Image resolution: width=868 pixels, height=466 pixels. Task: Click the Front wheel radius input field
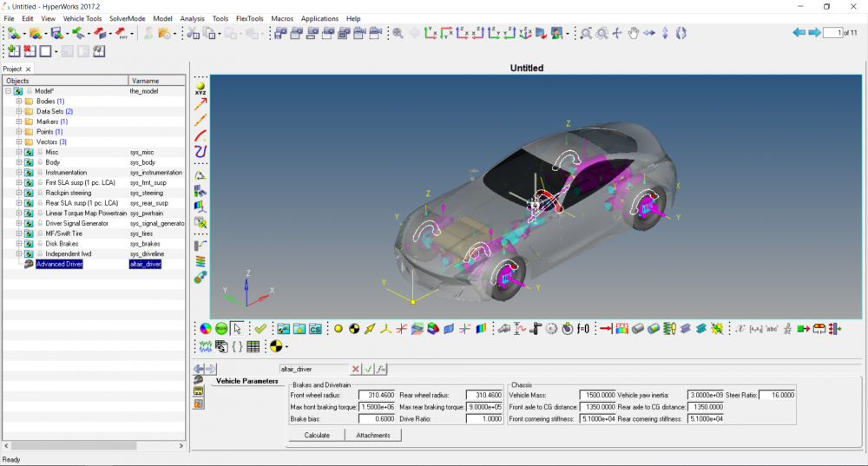point(377,395)
